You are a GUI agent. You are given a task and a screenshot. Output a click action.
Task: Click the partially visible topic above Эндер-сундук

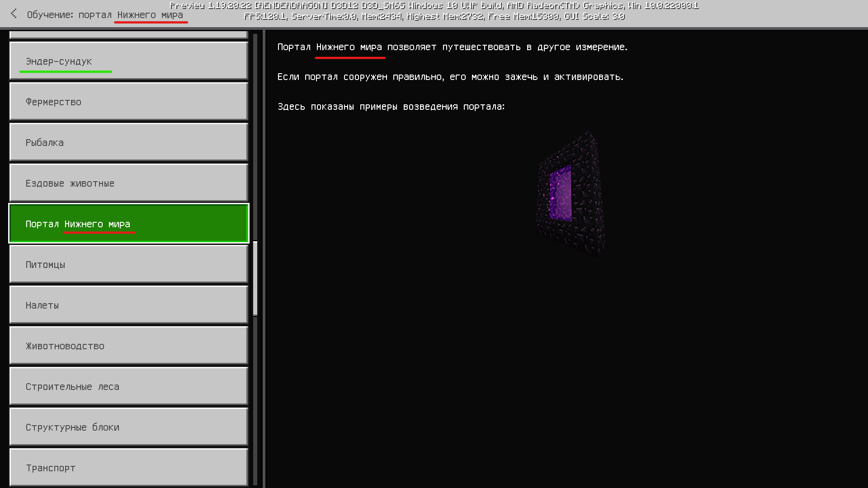(128, 34)
